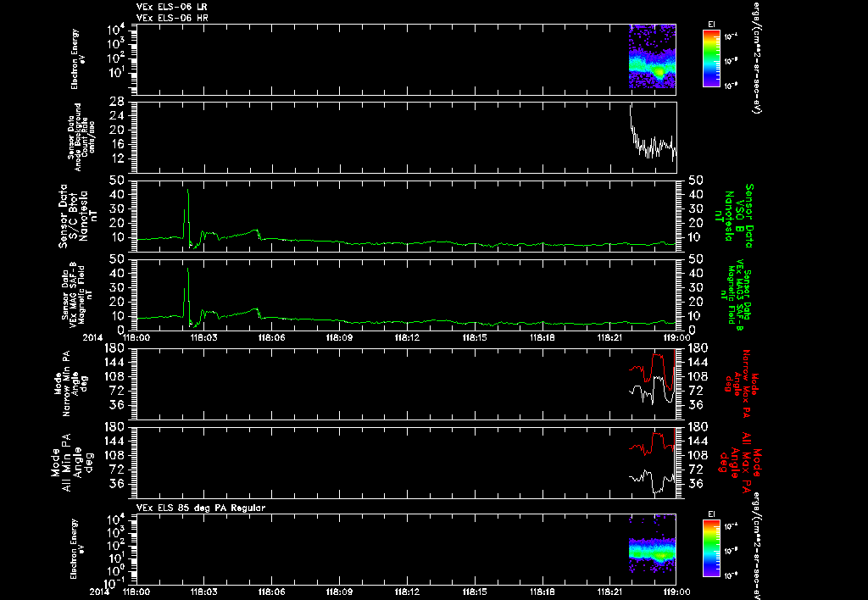Click the "EI" label above the top color bar

[x=711, y=25]
